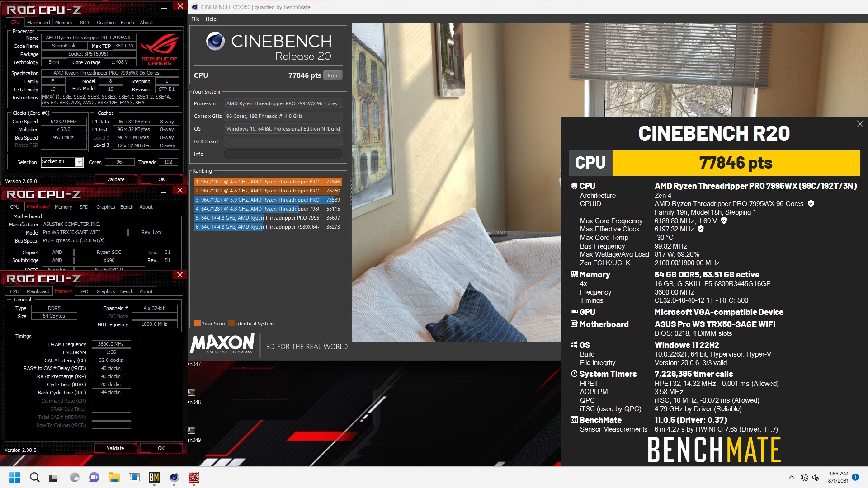The width and height of the screenshot is (868, 488).
Task: Open the Socket #1 selection dropdown
Action: click(79, 162)
